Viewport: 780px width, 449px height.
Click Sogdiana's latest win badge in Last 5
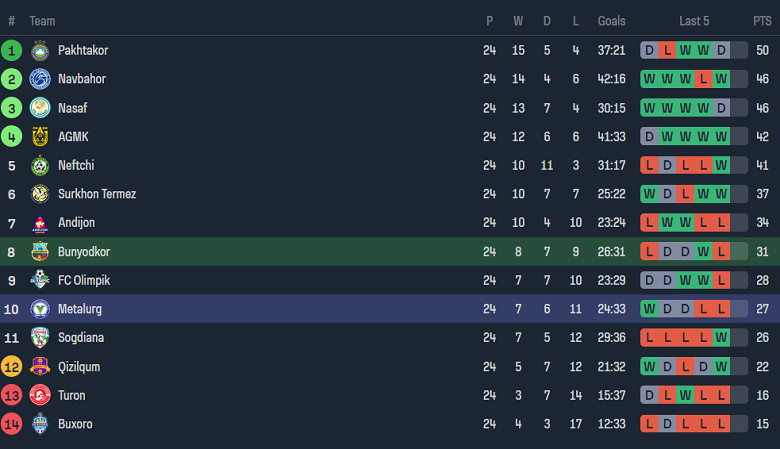click(721, 338)
